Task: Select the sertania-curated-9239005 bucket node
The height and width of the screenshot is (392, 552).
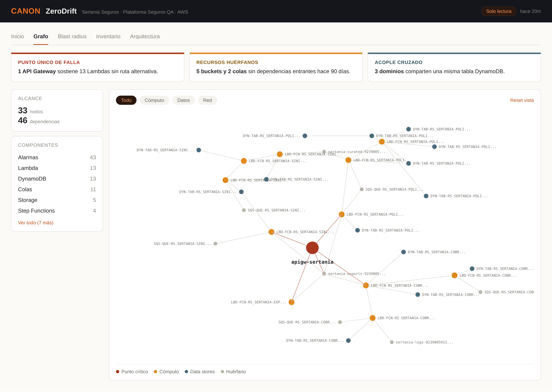Action: [324, 152]
